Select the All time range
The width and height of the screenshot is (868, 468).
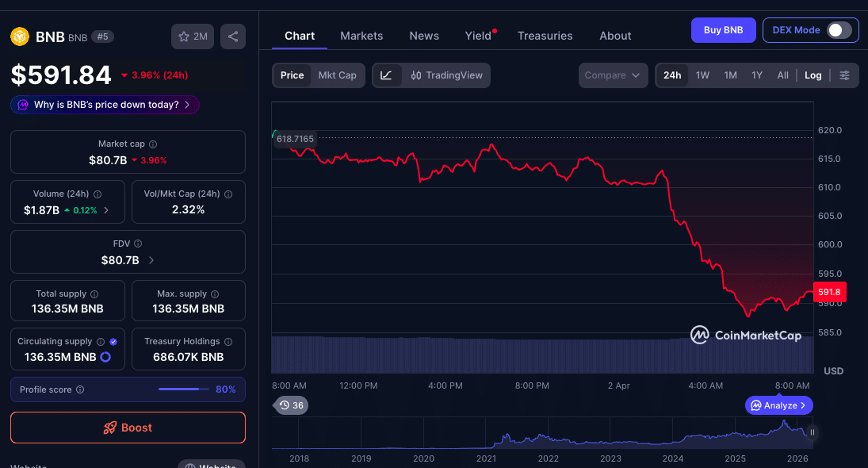[x=782, y=75]
